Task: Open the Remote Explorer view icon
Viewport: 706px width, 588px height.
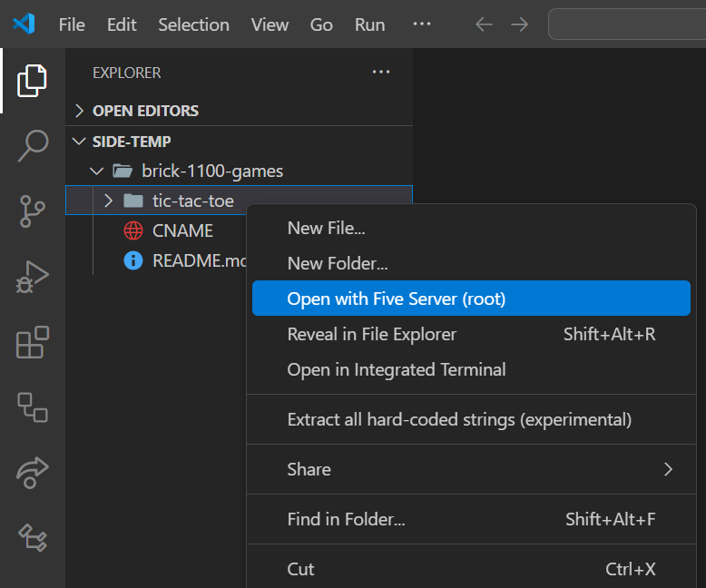Action: tap(33, 407)
